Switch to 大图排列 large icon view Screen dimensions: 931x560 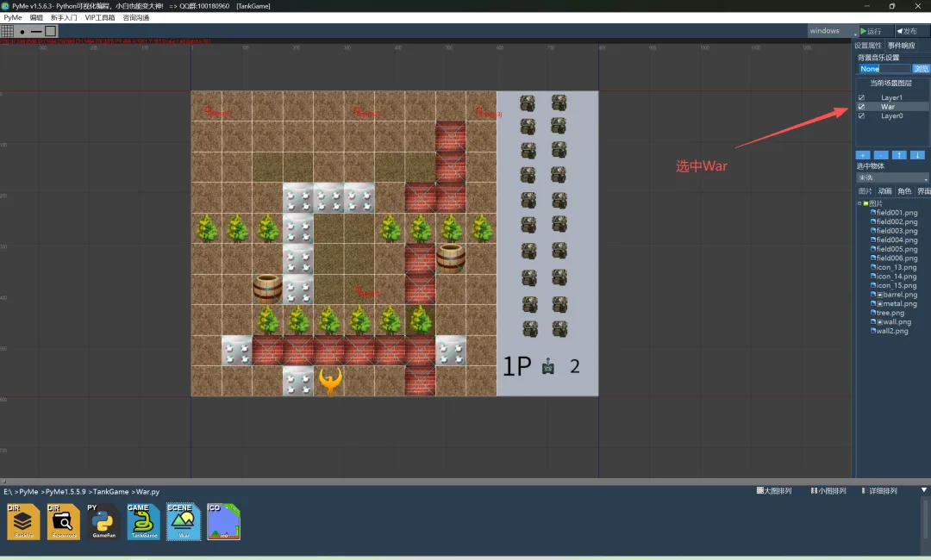click(x=774, y=490)
